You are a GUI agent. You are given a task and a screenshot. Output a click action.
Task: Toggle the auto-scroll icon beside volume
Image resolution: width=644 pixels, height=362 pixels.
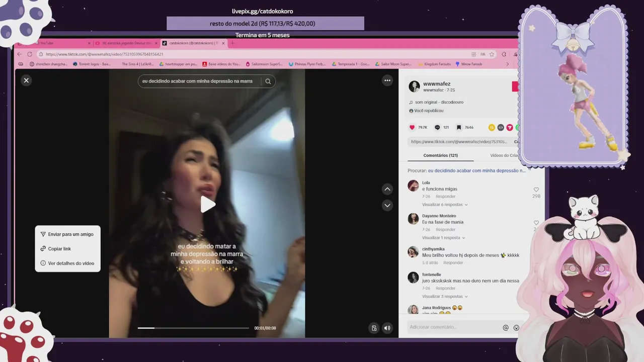click(374, 328)
